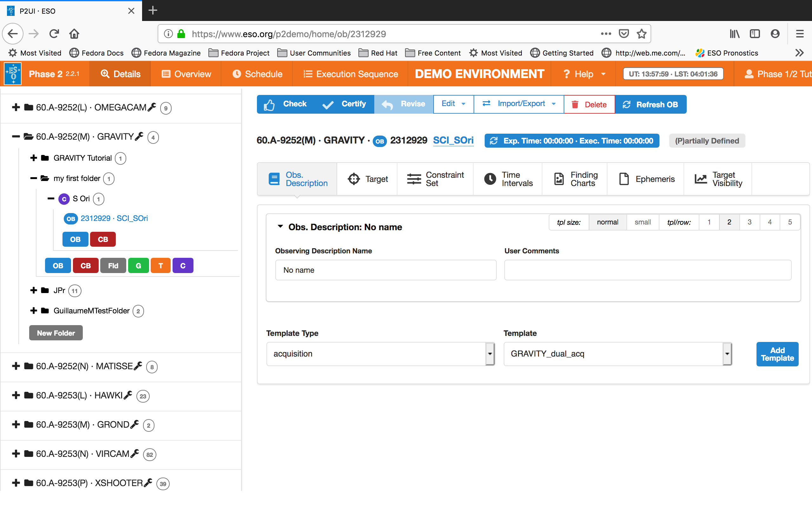The height and width of the screenshot is (508, 812).
Task: Open the Template dropdown GRAVITY_dual_acq
Action: [x=617, y=354]
